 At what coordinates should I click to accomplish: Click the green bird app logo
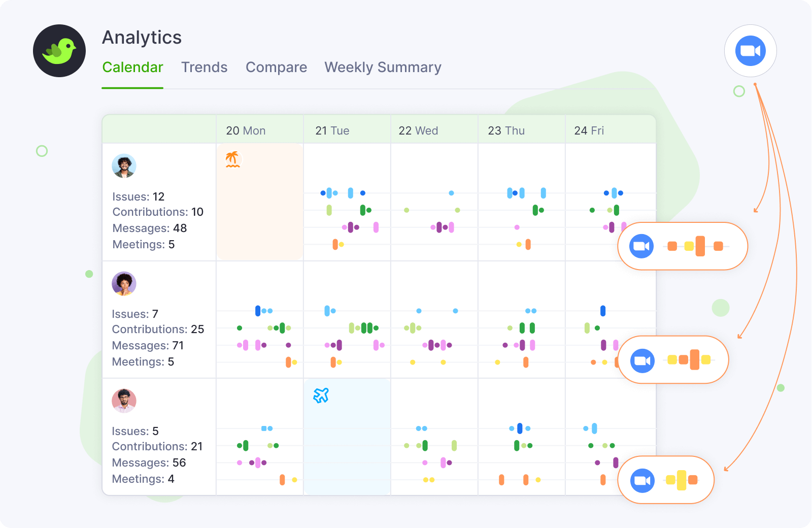click(x=59, y=51)
